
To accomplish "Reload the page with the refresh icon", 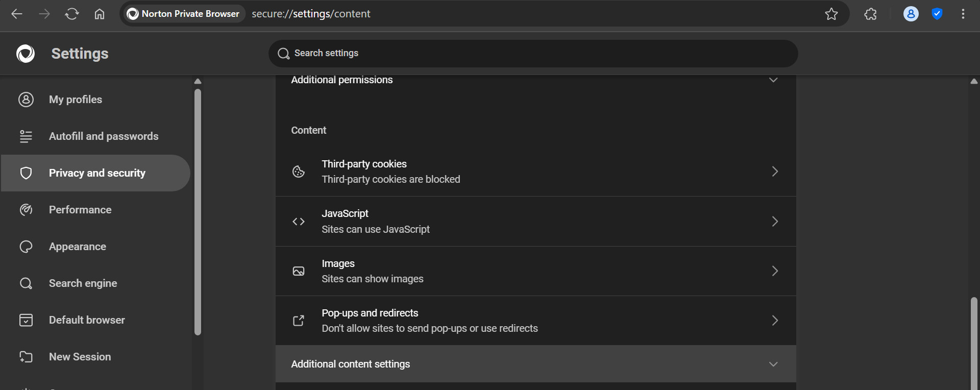I will [72, 14].
